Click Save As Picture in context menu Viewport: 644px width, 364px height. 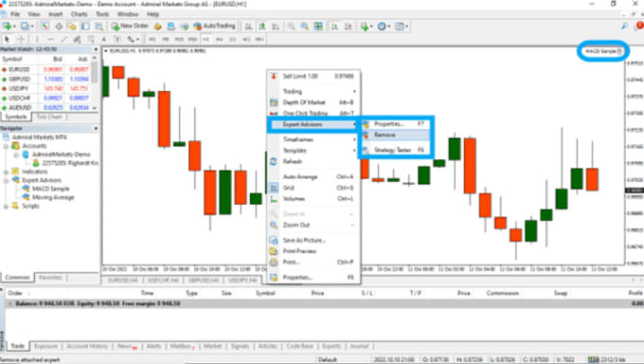313,240
